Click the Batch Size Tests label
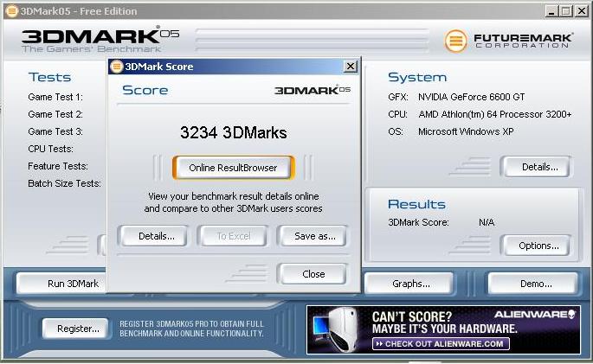The image size is (593, 364). pyautogui.click(x=64, y=183)
